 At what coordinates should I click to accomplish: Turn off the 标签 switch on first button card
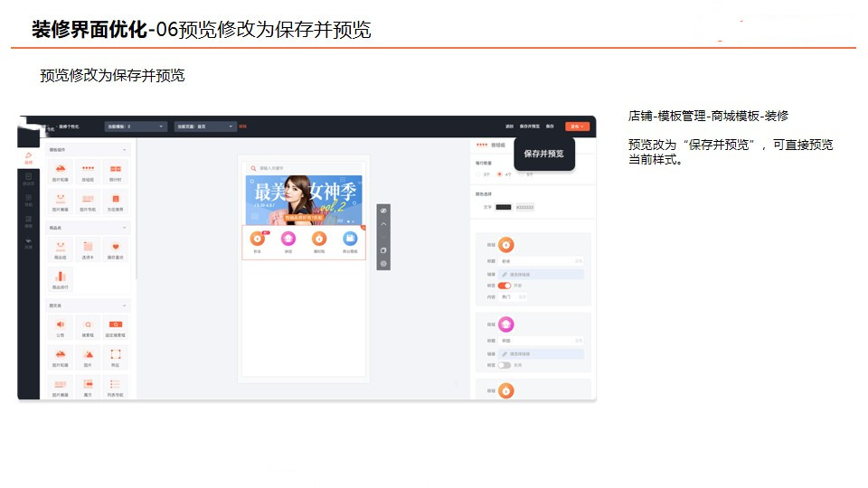505,286
